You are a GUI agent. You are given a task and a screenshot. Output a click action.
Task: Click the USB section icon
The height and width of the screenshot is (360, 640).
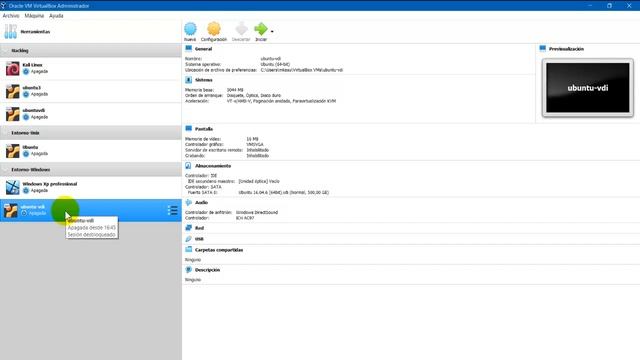point(189,239)
